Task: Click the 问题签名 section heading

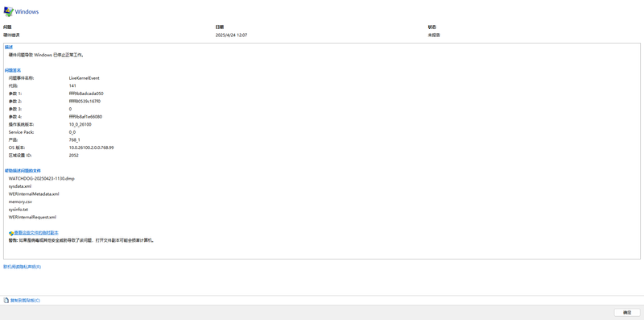Action: coord(13,70)
